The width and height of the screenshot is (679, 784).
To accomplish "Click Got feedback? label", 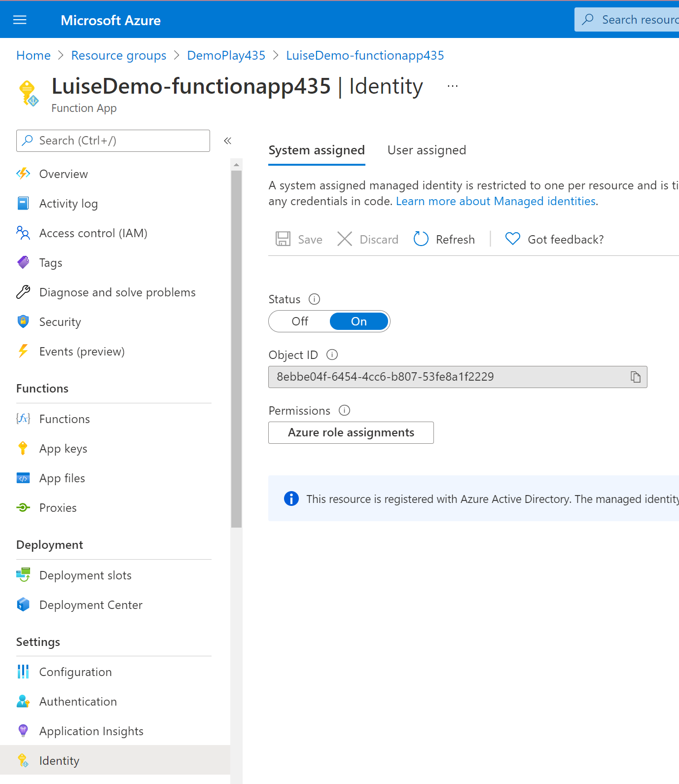I will (x=566, y=239).
